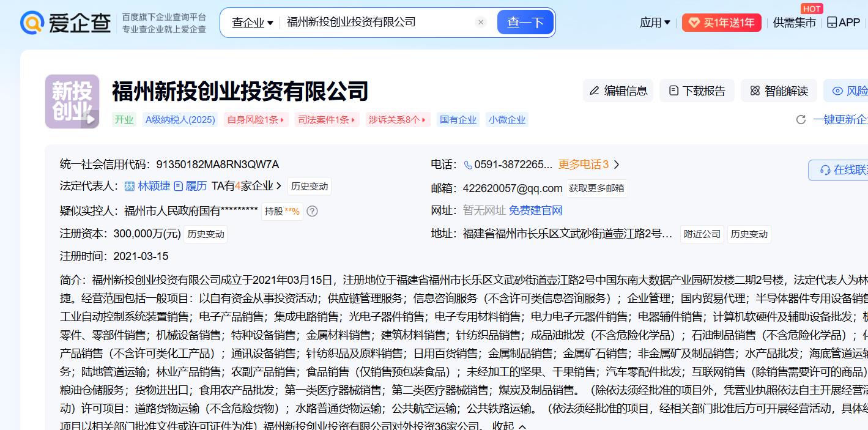Click 历史变动 next to legal representative
868x430 pixels.
click(310, 186)
